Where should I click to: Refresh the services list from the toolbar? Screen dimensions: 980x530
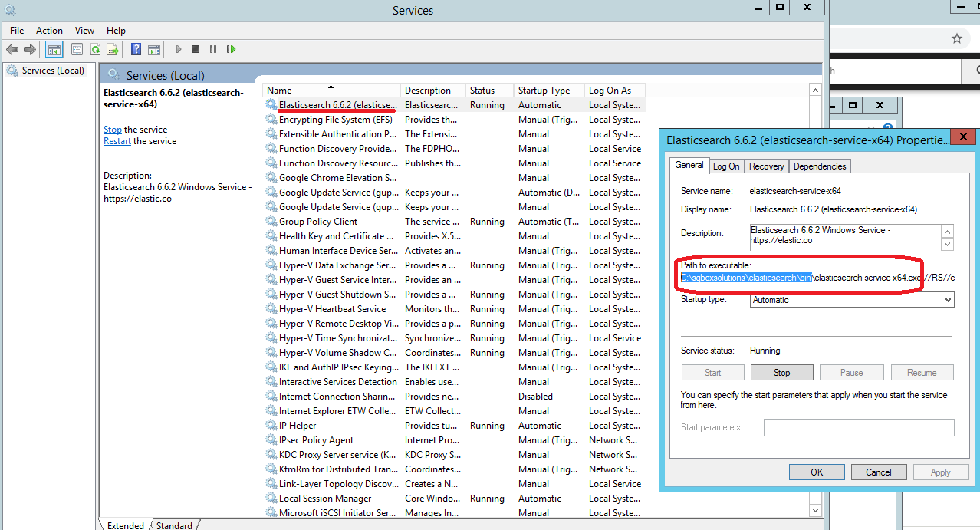click(95, 49)
